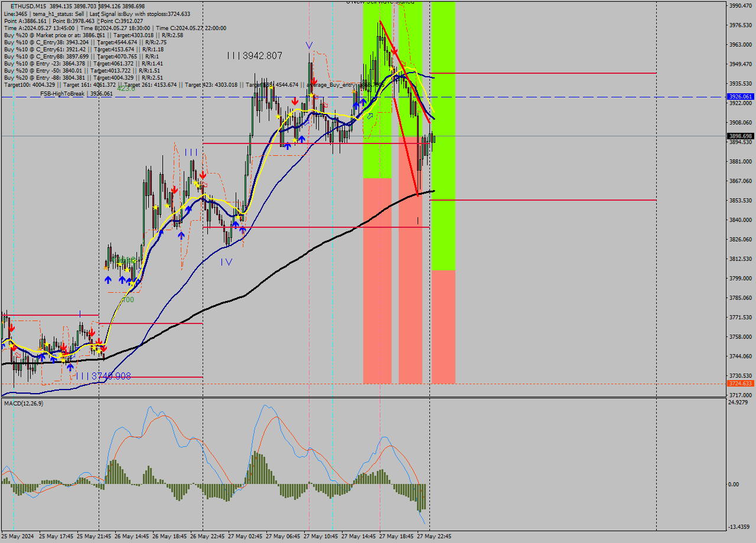Viewport: 756px width, 543px height.
Task: Select the 'Line:3465 | tema_h1_status: Sell' info row
Action: pos(97,14)
